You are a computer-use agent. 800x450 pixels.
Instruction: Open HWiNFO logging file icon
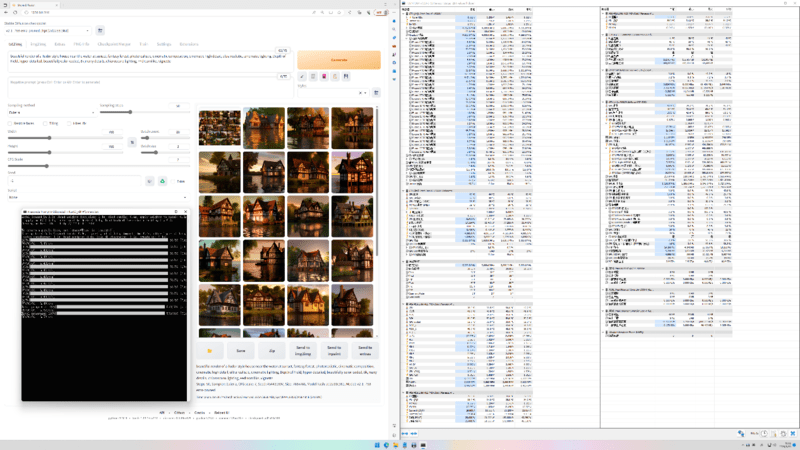(773, 434)
